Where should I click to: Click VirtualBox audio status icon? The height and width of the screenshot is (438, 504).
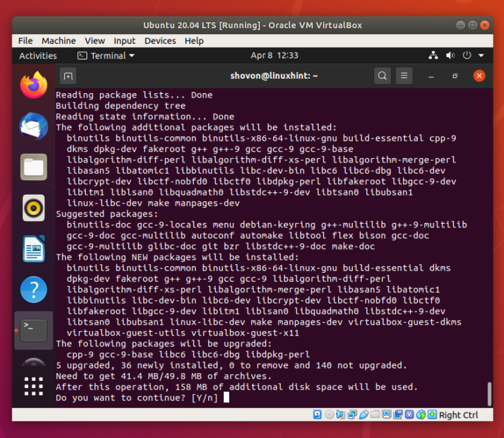[x=341, y=414]
